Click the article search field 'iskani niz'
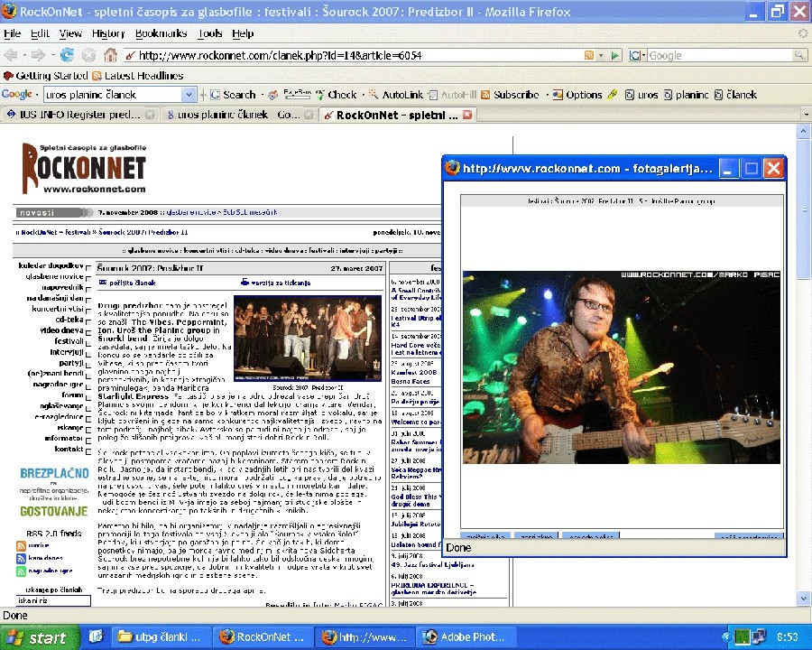Image resolution: width=812 pixels, height=650 pixels. pos(53,600)
